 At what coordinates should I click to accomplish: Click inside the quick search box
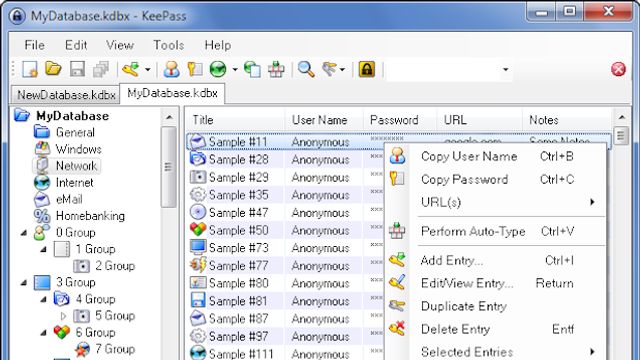click(x=443, y=70)
